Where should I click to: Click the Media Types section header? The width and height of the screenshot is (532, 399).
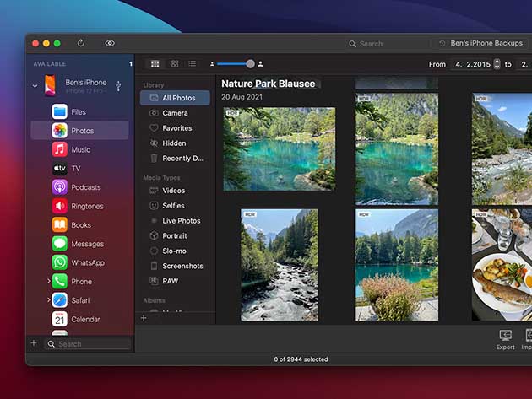click(x=161, y=178)
